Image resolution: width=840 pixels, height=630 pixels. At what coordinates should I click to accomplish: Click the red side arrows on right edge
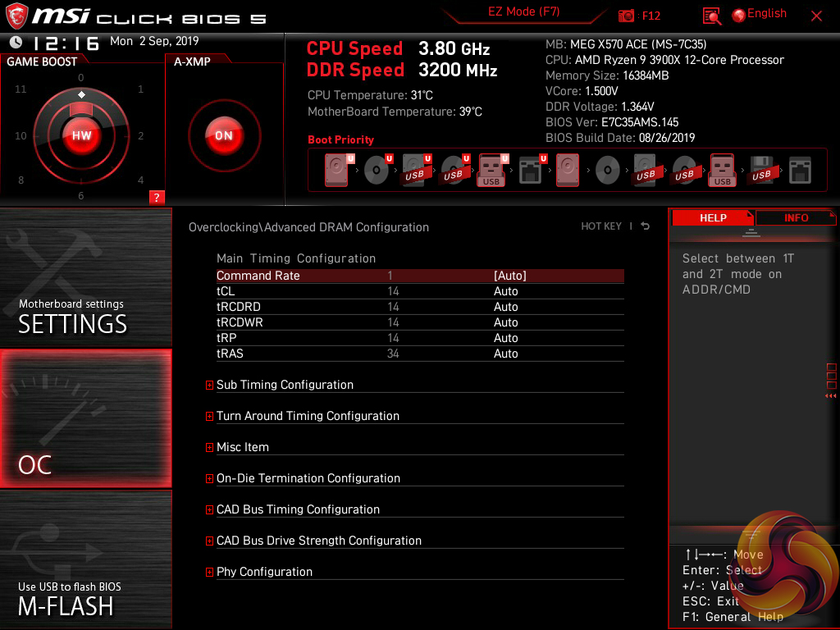[x=830, y=396]
